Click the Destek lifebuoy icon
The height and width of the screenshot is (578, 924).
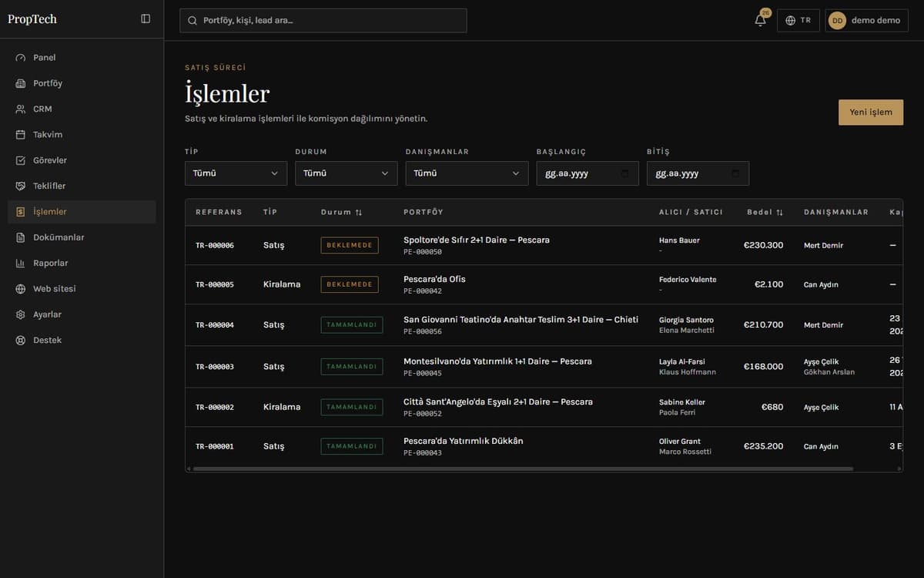(21, 341)
